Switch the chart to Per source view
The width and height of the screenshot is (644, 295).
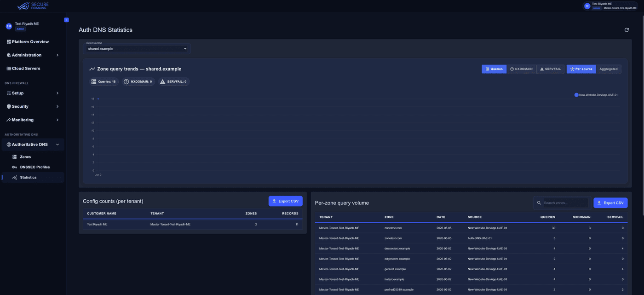click(x=581, y=69)
